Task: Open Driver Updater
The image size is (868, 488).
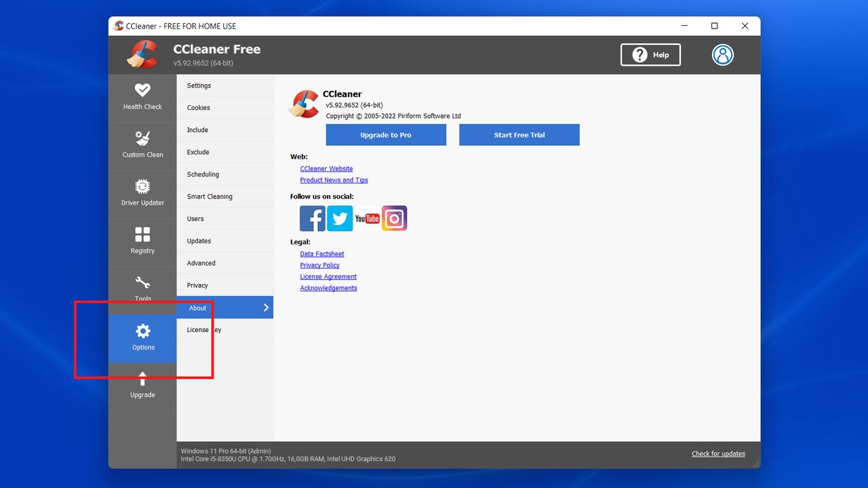Action: [142, 193]
